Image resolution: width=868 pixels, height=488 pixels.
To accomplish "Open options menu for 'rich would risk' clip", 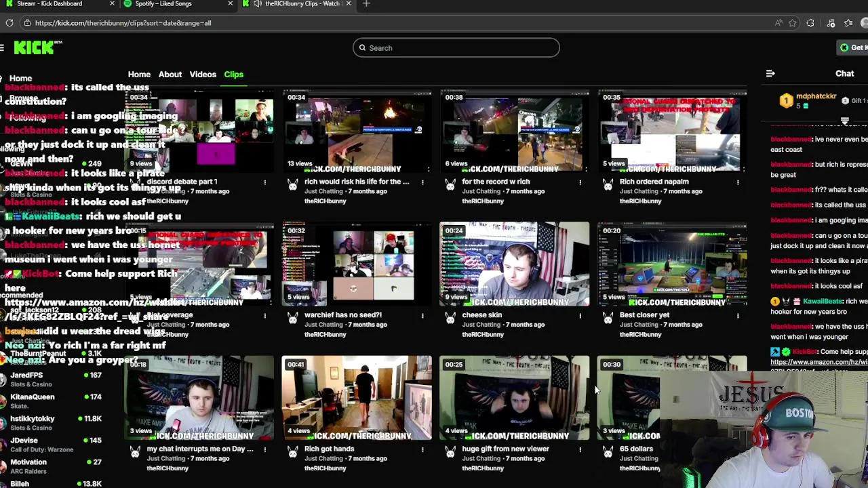I will coord(422,182).
